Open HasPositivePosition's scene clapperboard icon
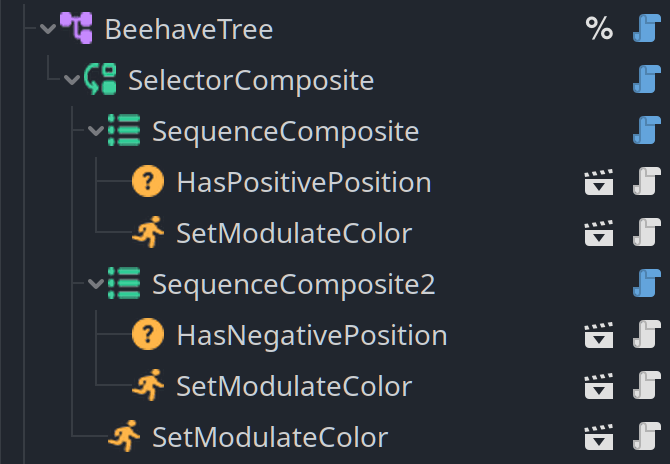This screenshot has height=464, width=670. pos(599,182)
